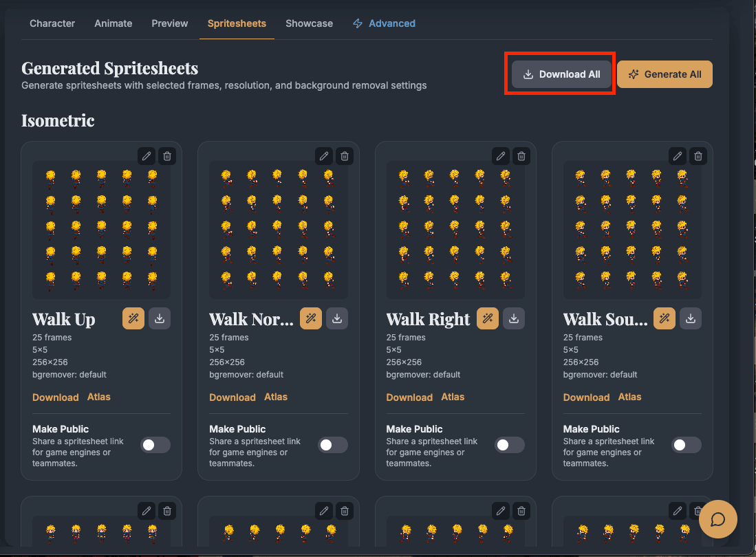
Task: Click trash icon on card below Walk Nor...
Action: pyautogui.click(x=345, y=511)
